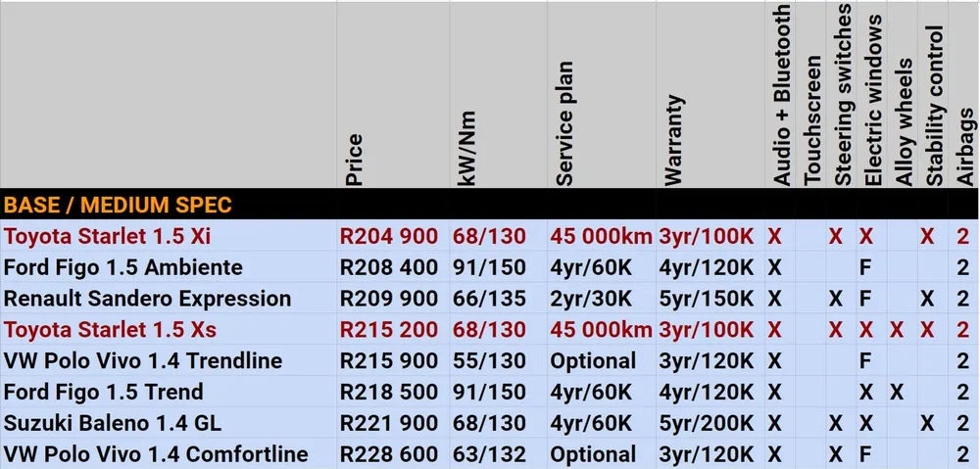980x469 pixels.
Task: Click the Alloy wheels column header
Action: [x=904, y=122]
